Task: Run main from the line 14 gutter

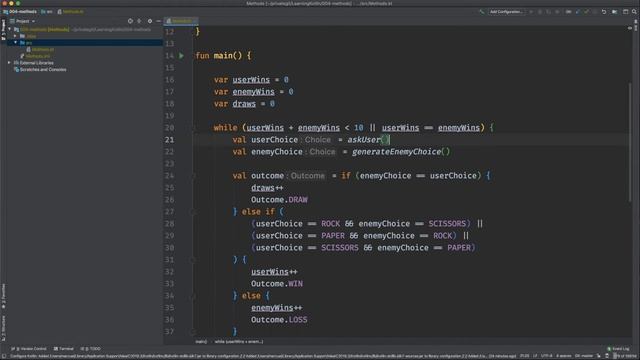Action: coord(182,56)
